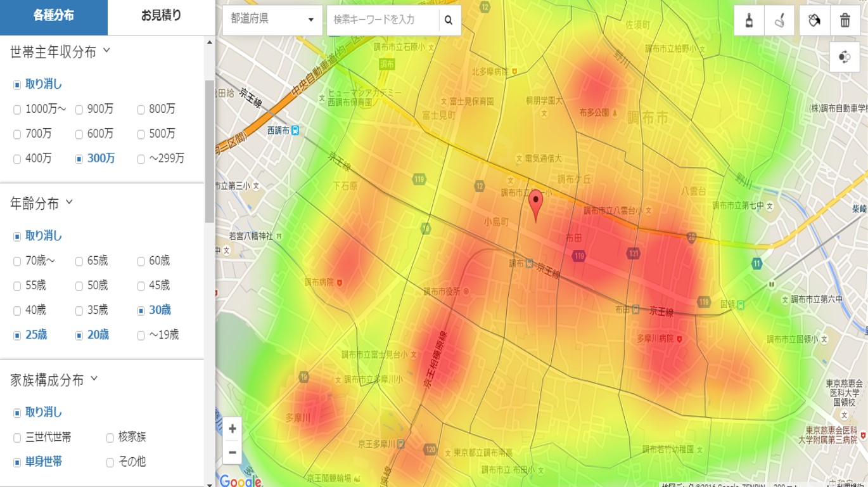The height and width of the screenshot is (487, 868).
Task: Uncheck the 単身世帯 family checkbox
Action: 17,462
